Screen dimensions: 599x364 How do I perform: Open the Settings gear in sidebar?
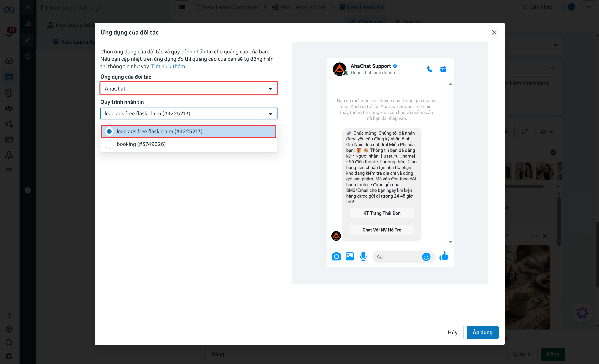tap(9, 329)
